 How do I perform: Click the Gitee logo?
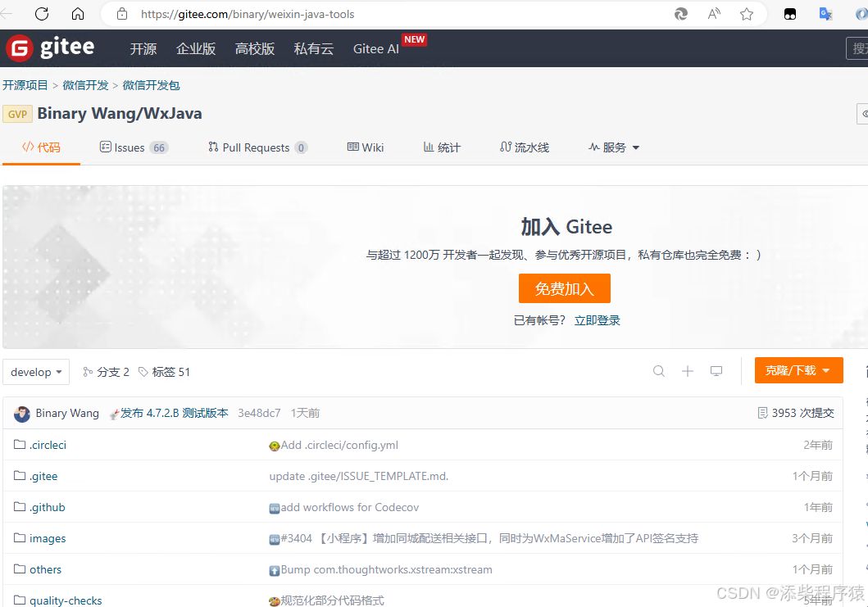coord(50,48)
